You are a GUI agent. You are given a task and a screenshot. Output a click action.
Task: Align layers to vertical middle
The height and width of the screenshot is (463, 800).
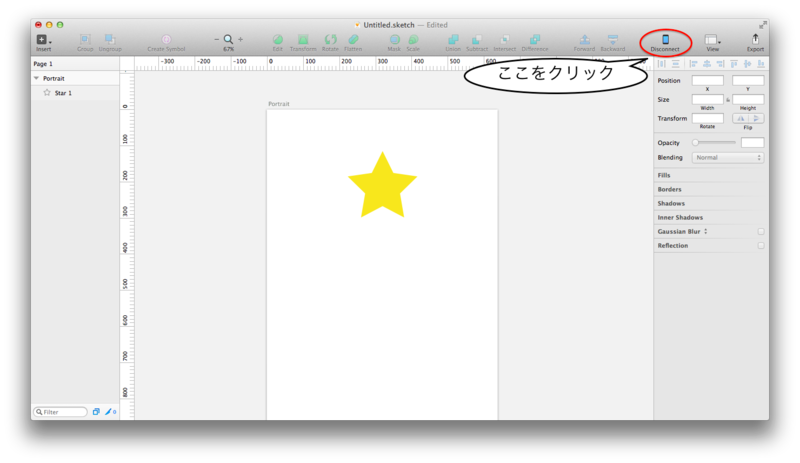[x=747, y=64]
